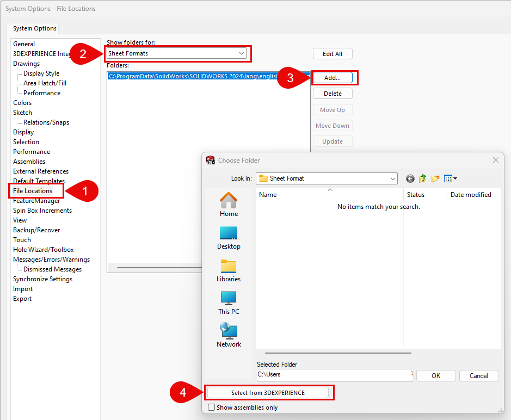The image size is (511, 420).
Task: Select External References option
Action: coord(41,171)
